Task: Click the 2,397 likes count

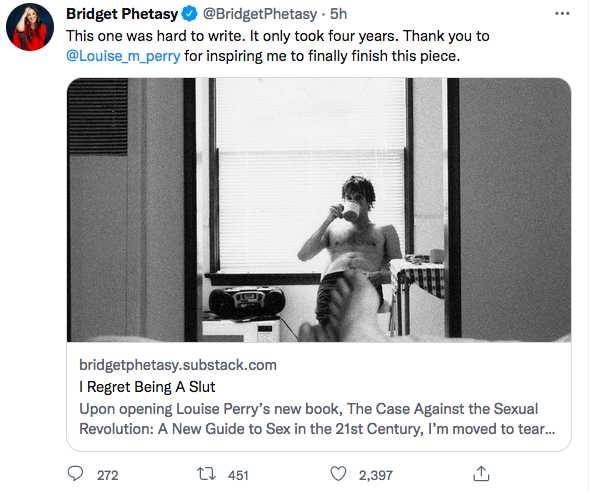Action: pos(376,475)
